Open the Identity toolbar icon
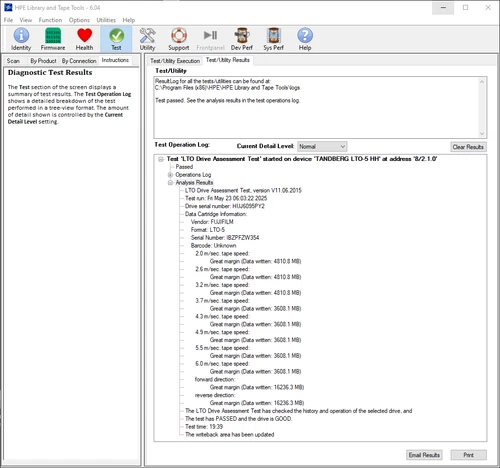Image resolution: width=500 pixels, height=468 pixels. pos(21,39)
